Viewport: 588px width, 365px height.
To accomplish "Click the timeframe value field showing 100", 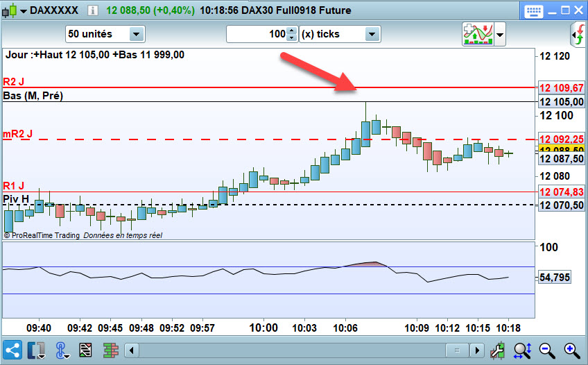I will [257, 34].
